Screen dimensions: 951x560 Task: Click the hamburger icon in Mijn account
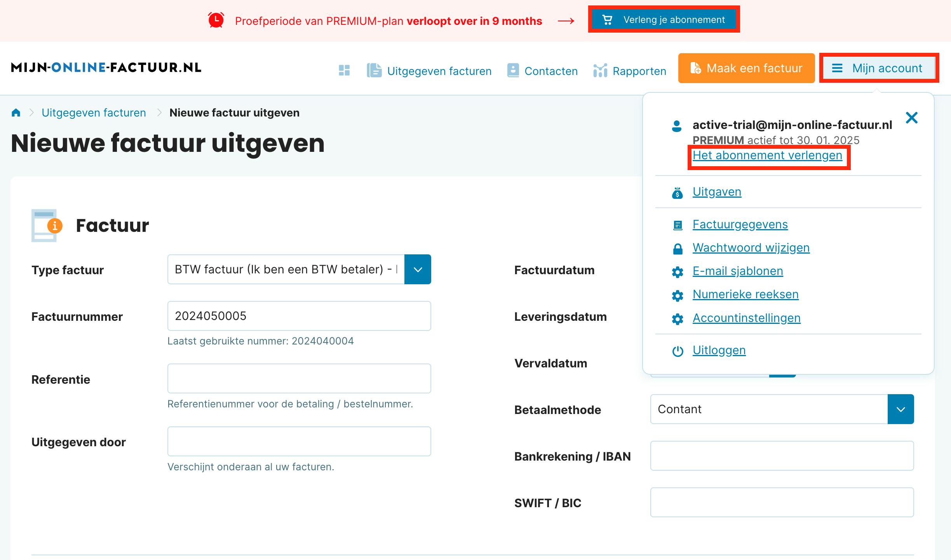[x=837, y=68]
